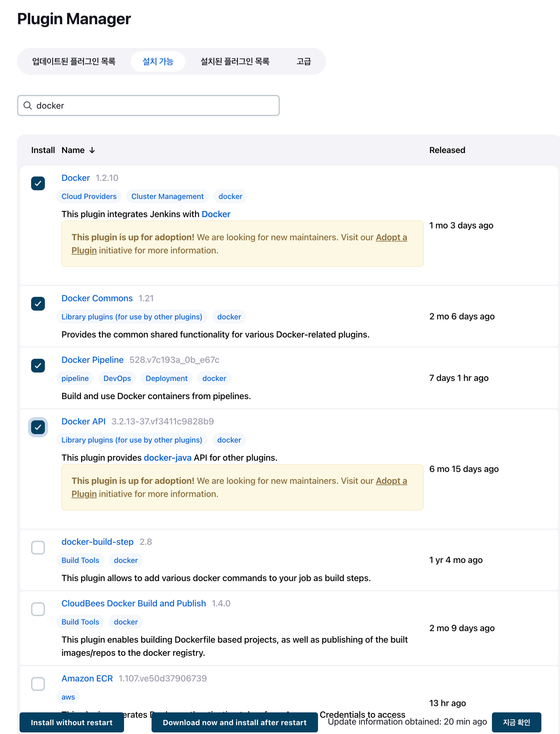Image resolution: width=560 pixels, height=734 pixels.
Task: Uncheck the Docker Pipeline checkbox
Action: point(38,365)
